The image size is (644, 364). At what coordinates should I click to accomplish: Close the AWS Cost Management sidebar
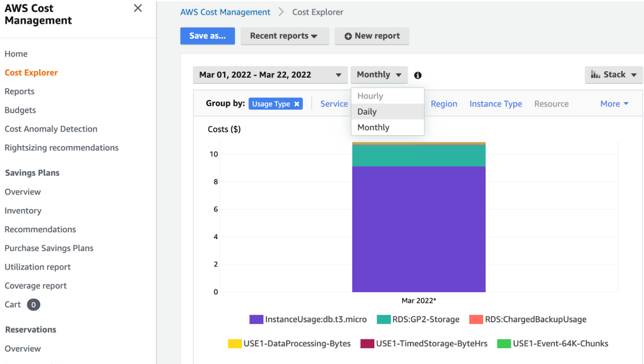tap(138, 8)
